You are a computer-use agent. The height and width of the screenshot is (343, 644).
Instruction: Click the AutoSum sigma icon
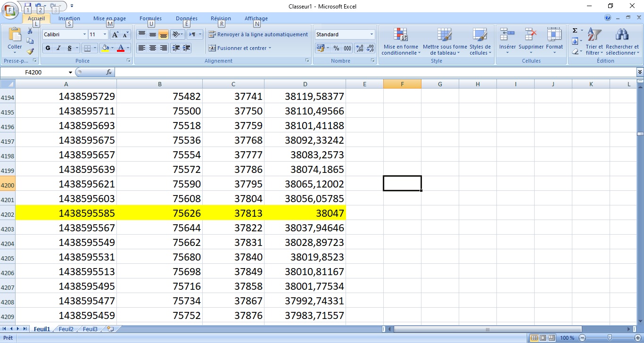coord(575,31)
